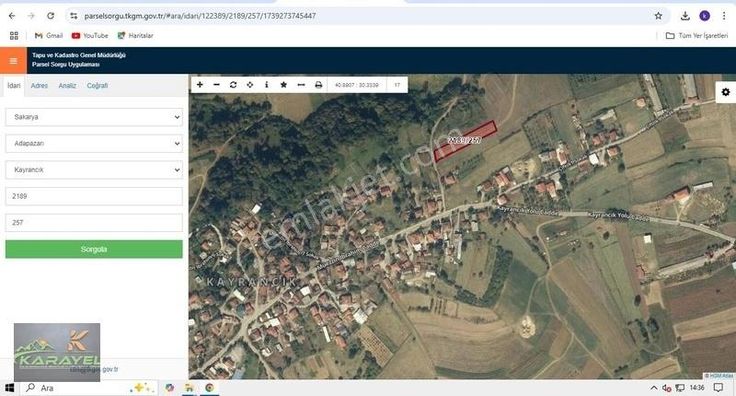Click the network icon in system tray
Screen dimensions: 736x396
(x=680, y=388)
